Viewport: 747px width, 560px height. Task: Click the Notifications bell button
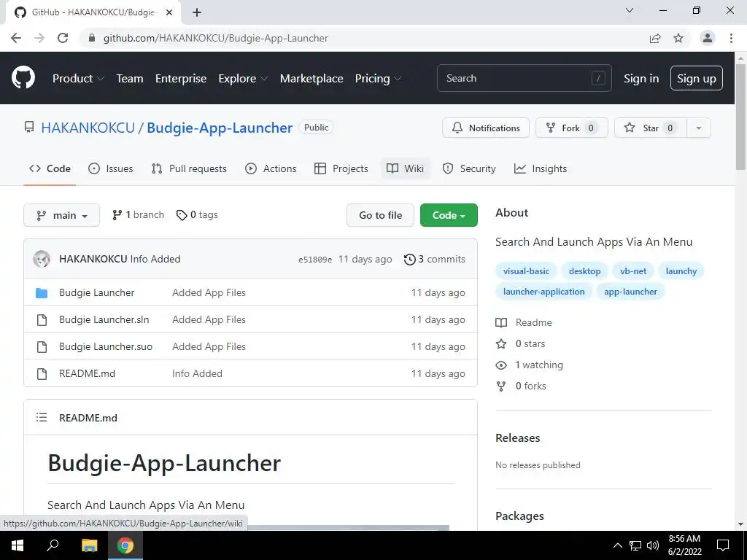click(x=485, y=128)
